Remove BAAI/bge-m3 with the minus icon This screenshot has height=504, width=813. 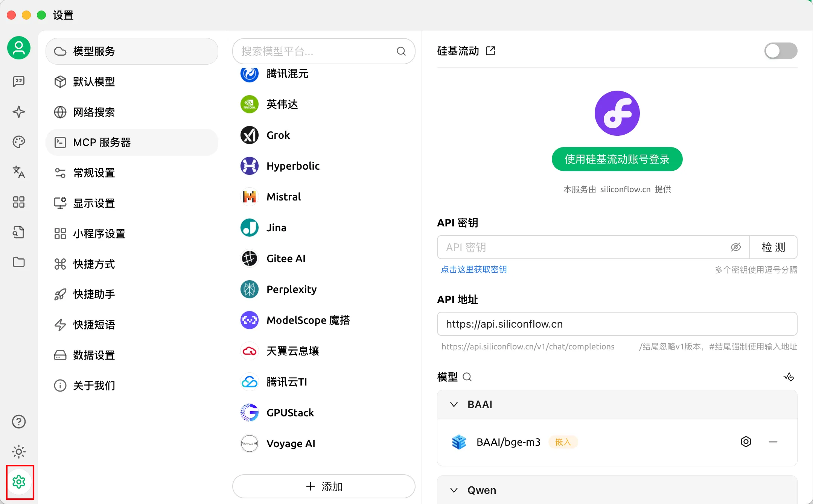(773, 442)
